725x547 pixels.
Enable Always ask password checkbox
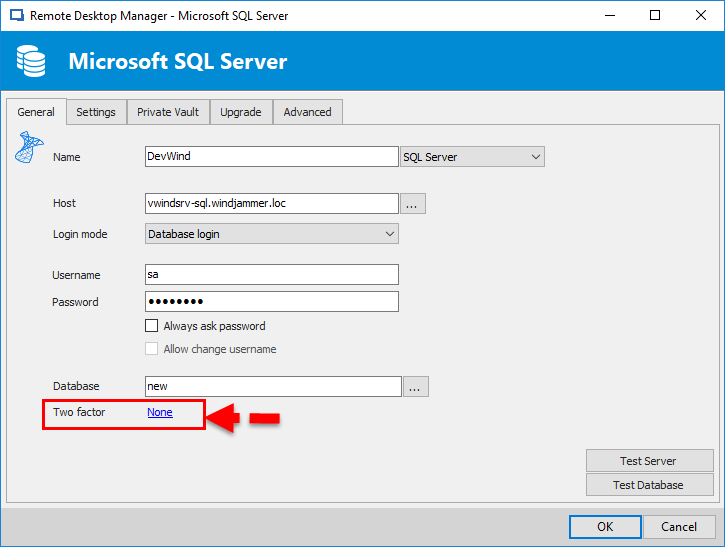click(x=152, y=326)
